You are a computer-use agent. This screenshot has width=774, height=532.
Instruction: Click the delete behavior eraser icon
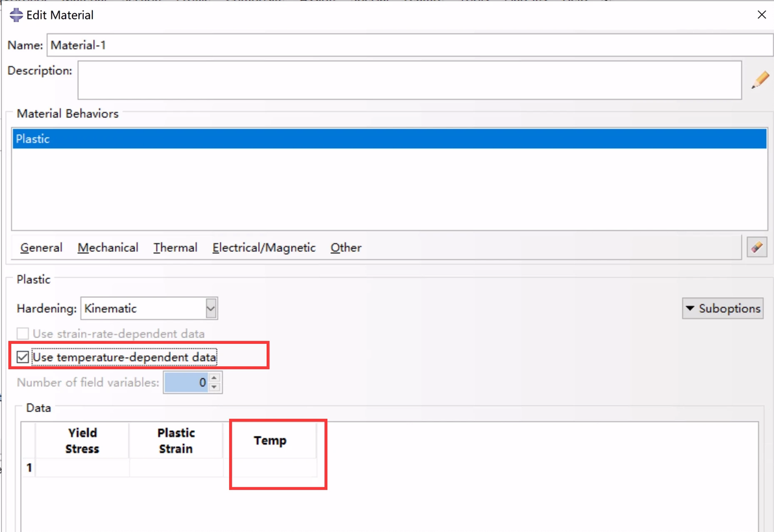coord(756,248)
